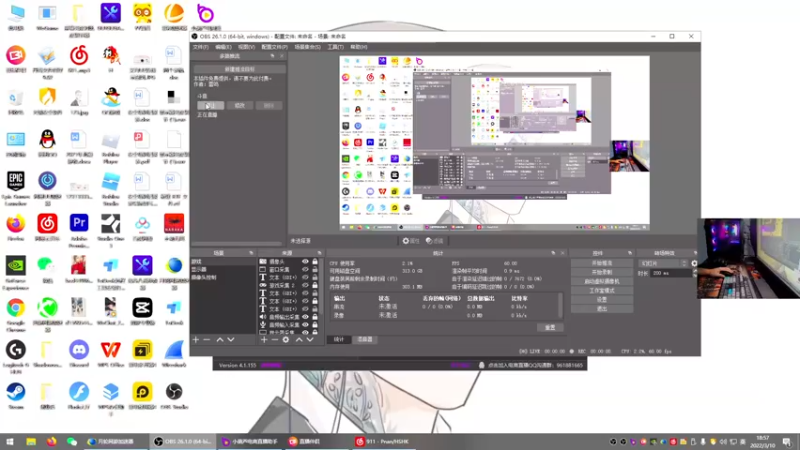Open transition properties gear icon
800x450 pixels.
click(x=694, y=263)
